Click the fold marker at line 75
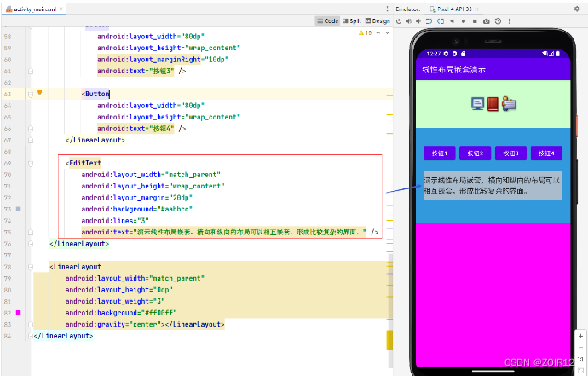Image resolution: width=588 pixels, height=376 pixels. point(31,233)
